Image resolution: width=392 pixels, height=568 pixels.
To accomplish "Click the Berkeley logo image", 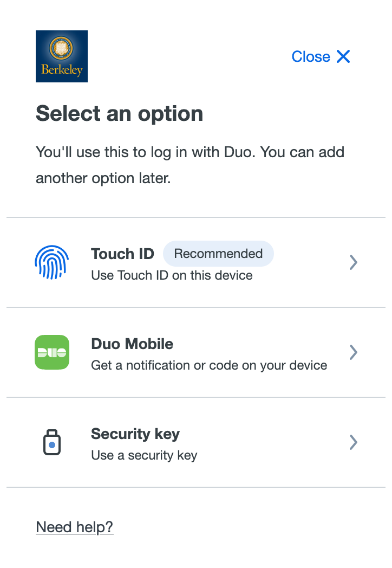I will tap(62, 56).
